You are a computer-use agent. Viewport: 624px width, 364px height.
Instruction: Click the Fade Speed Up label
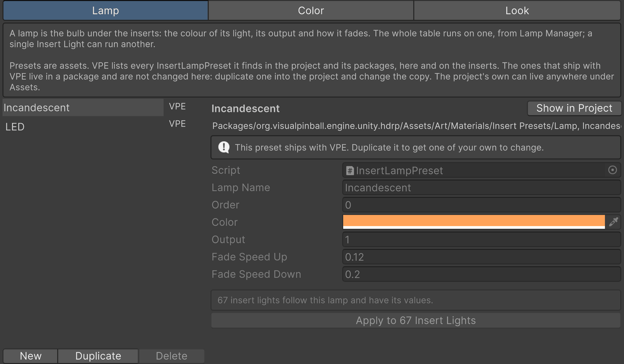249,257
